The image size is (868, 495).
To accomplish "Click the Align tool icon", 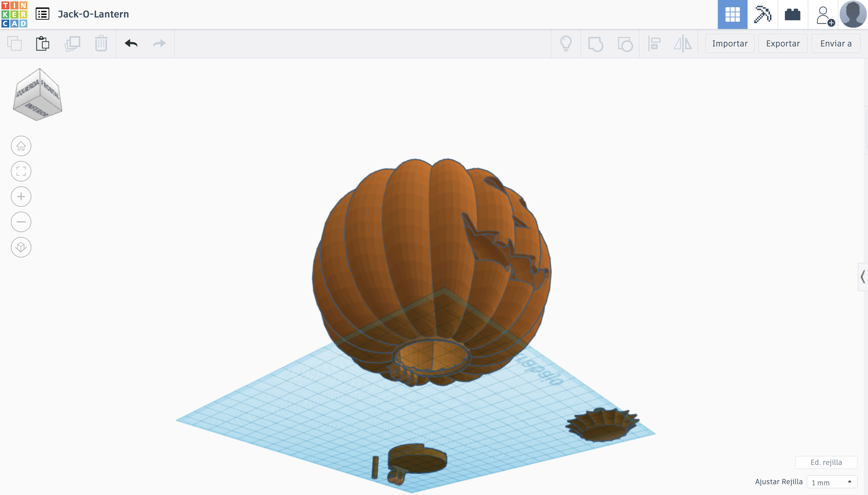I will [654, 43].
